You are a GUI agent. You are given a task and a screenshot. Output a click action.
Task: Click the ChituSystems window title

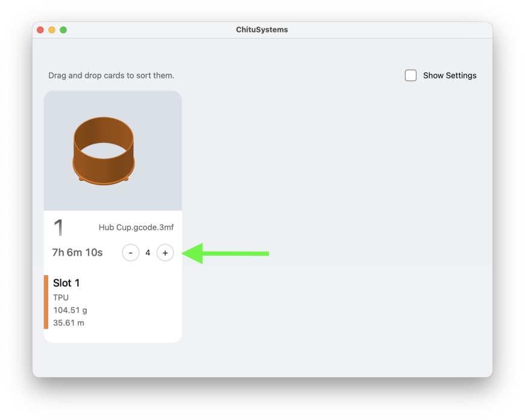pyautogui.click(x=262, y=30)
